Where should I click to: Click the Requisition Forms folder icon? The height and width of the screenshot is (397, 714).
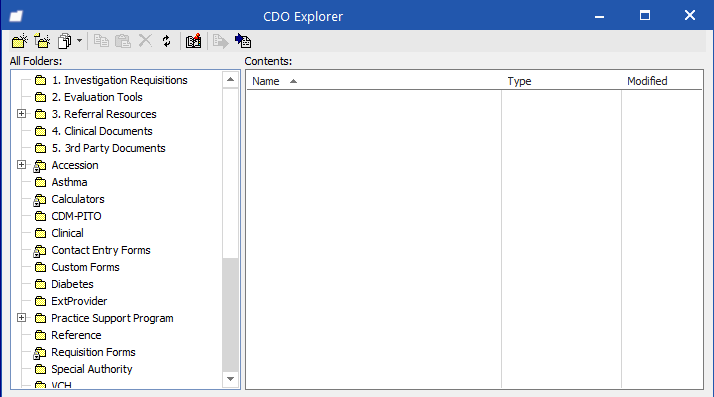(x=40, y=353)
